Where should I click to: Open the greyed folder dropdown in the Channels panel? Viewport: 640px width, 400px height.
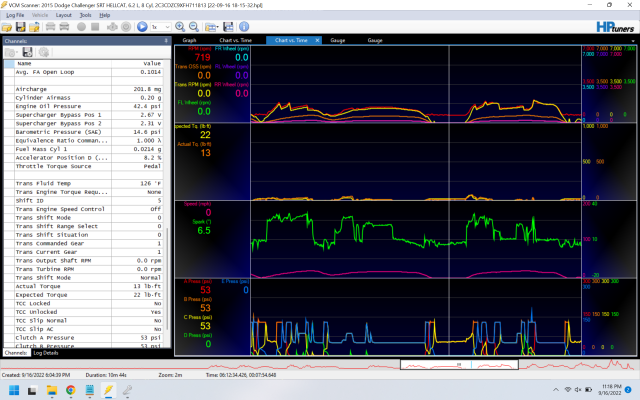[x=11, y=53]
